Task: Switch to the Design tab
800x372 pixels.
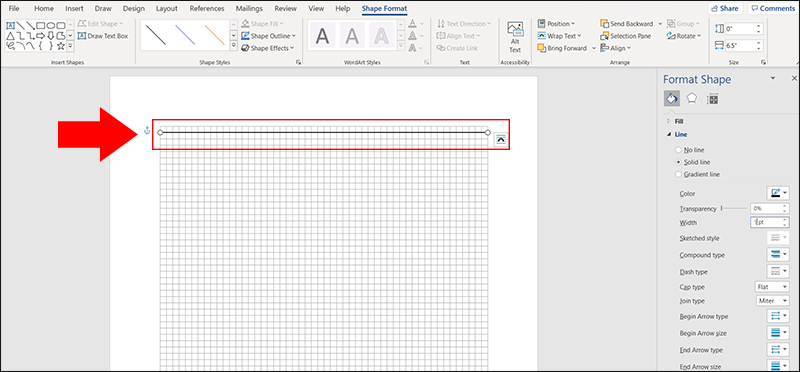Action: (x=134, y=8)
